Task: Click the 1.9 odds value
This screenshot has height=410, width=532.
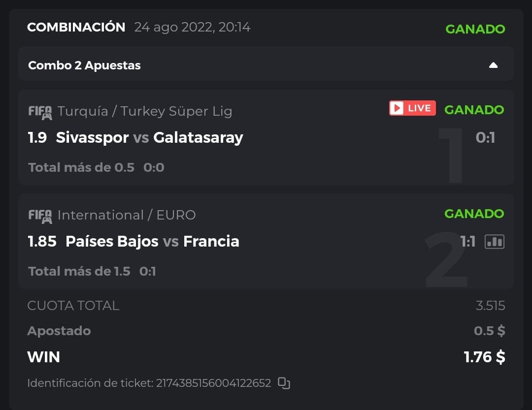Action: click(37, 138)
